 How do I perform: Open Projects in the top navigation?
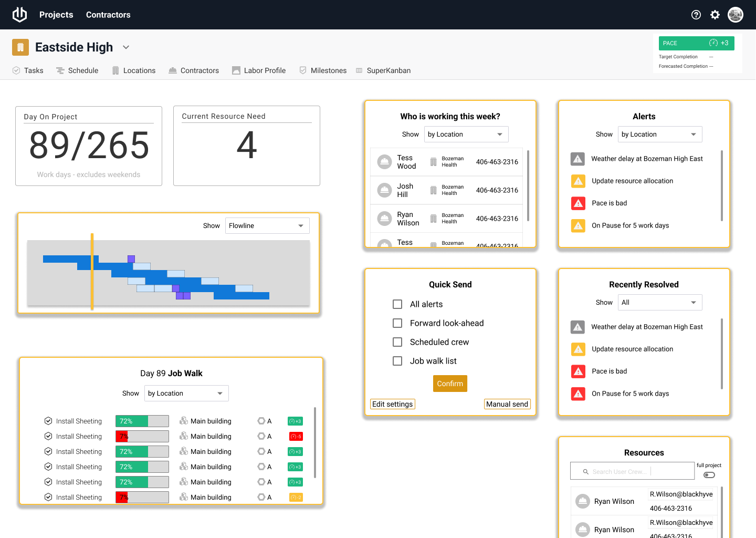point(56,15)
